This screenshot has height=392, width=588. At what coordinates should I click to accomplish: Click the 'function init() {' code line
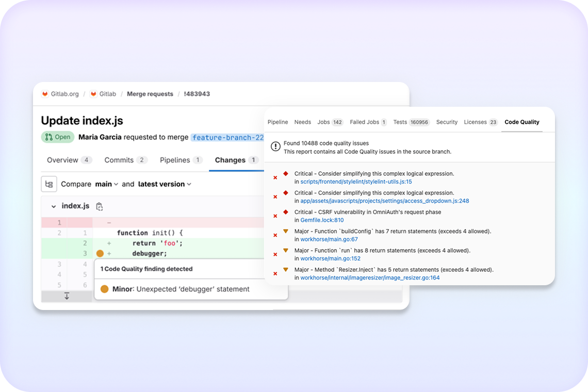tap(150, 233)
